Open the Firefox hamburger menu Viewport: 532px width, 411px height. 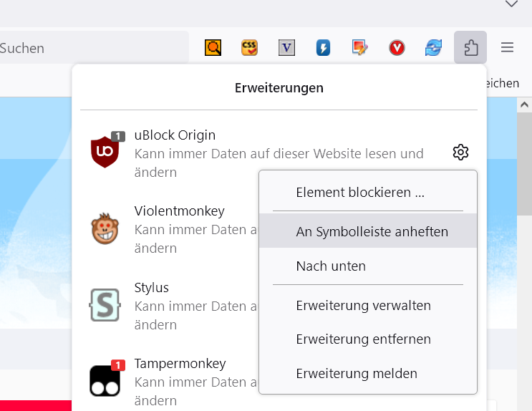point(507,48)
